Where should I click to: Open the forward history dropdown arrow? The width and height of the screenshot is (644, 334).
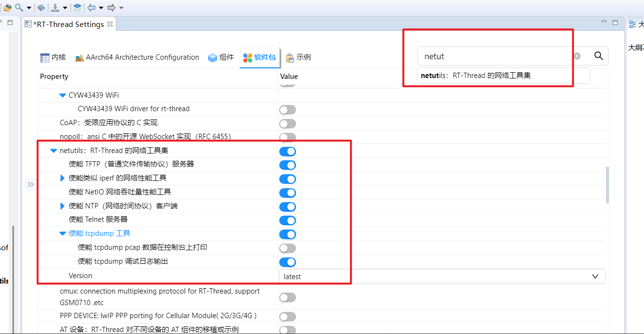click(121, 8)
